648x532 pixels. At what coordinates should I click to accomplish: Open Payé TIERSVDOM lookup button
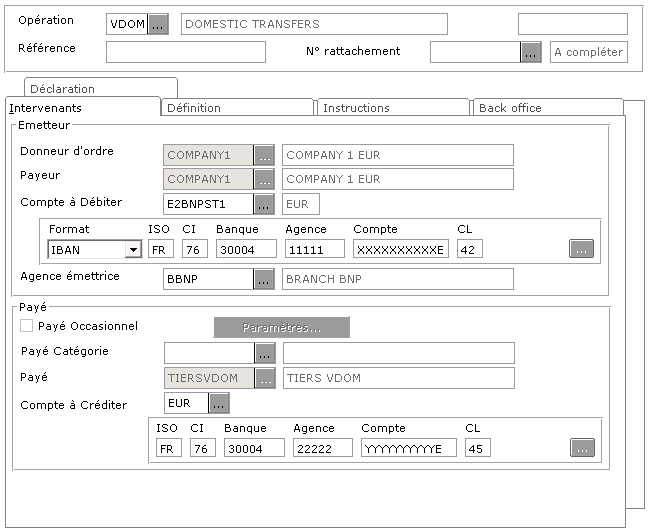click(264, 378)
